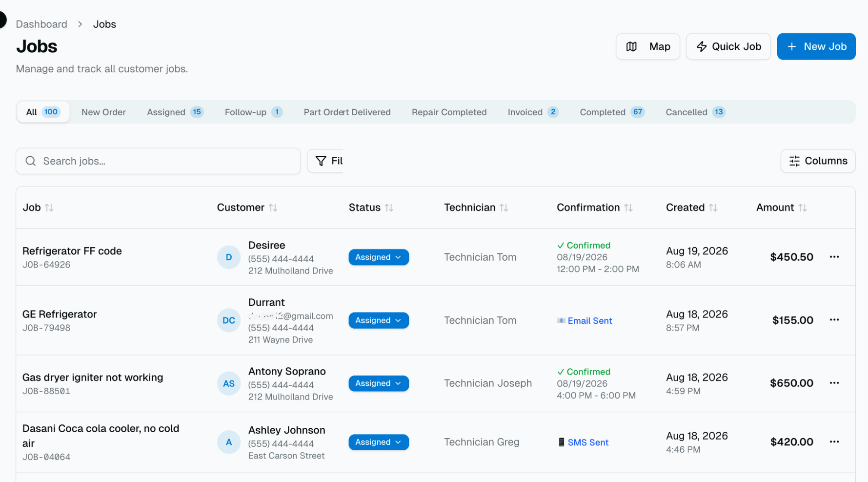Show the Completed jobs tab
868x482 pixels.
click(x=612, y=112)
